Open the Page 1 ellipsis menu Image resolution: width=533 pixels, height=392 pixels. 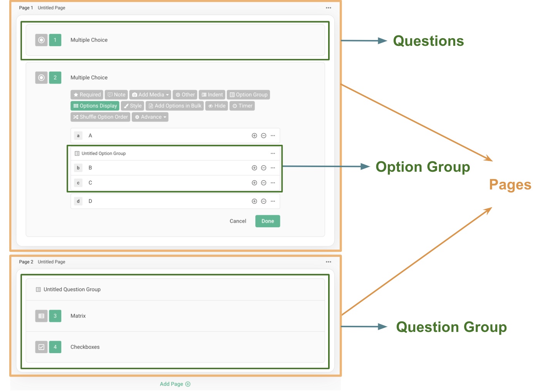tap(329, 7)
